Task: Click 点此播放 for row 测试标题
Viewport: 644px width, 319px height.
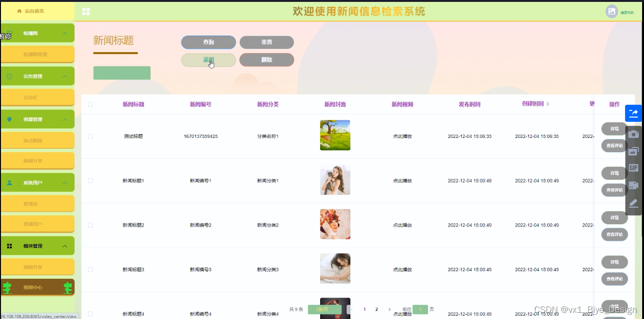Action: pos(402,136)
